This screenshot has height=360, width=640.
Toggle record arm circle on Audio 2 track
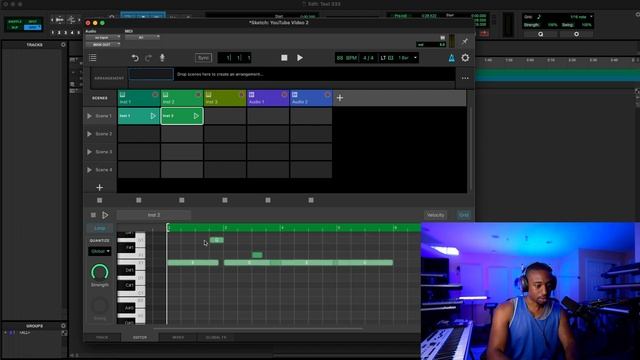[327, 95]
